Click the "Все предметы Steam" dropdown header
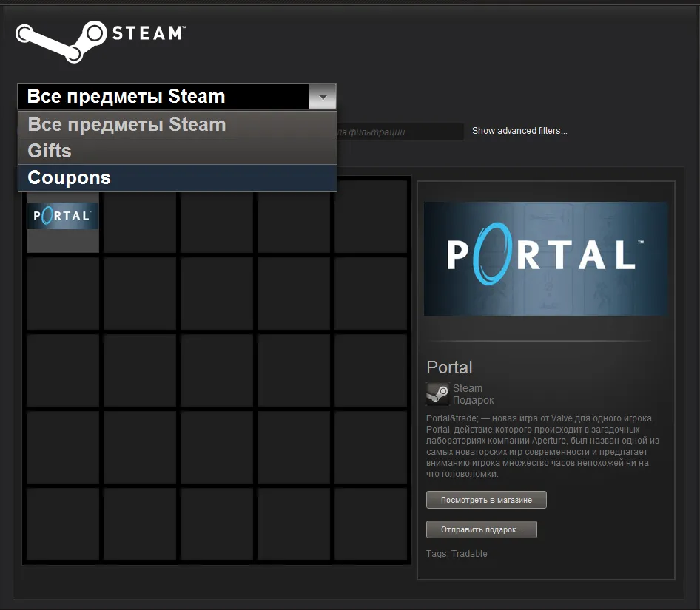The image size is (700, 610). click(126, 96)
